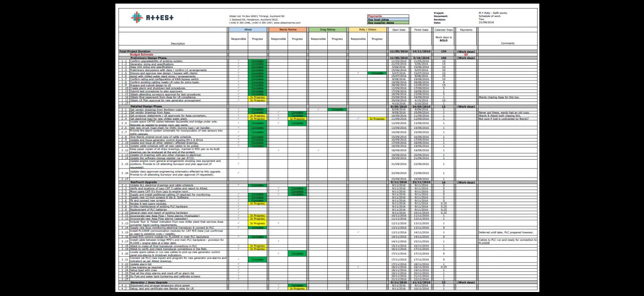Image resolution: width=644 pixels, height=296 pixels.
Task: Click Greg Bishop Complete cell for task 2.1
Action: (x=337, y=110)
